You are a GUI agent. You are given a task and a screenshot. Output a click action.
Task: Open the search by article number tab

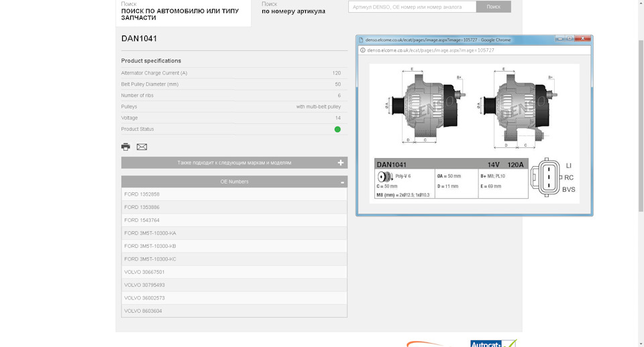[x=293, y=8]
